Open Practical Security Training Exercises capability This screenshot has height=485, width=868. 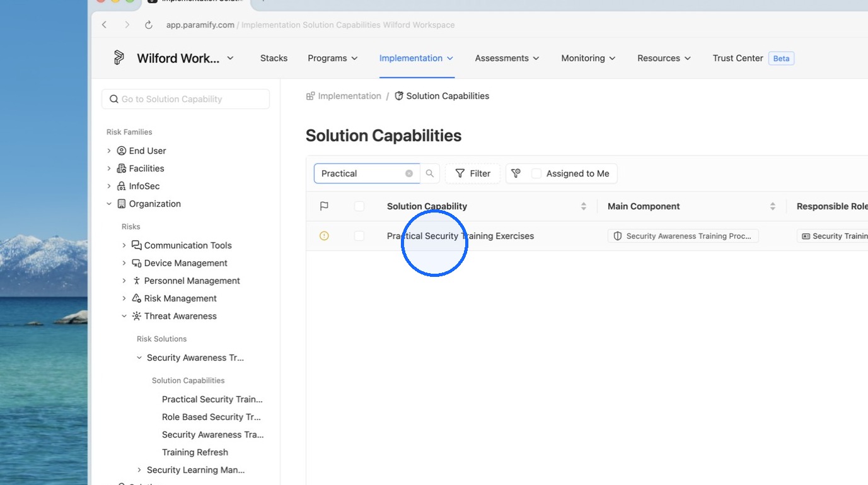(x=460, y=236)
